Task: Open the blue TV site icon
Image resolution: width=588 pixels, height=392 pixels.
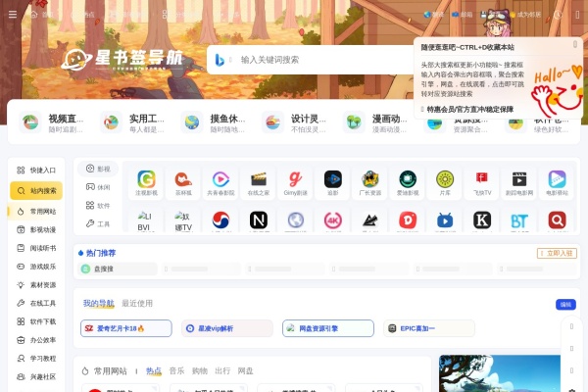Action: 445,220
